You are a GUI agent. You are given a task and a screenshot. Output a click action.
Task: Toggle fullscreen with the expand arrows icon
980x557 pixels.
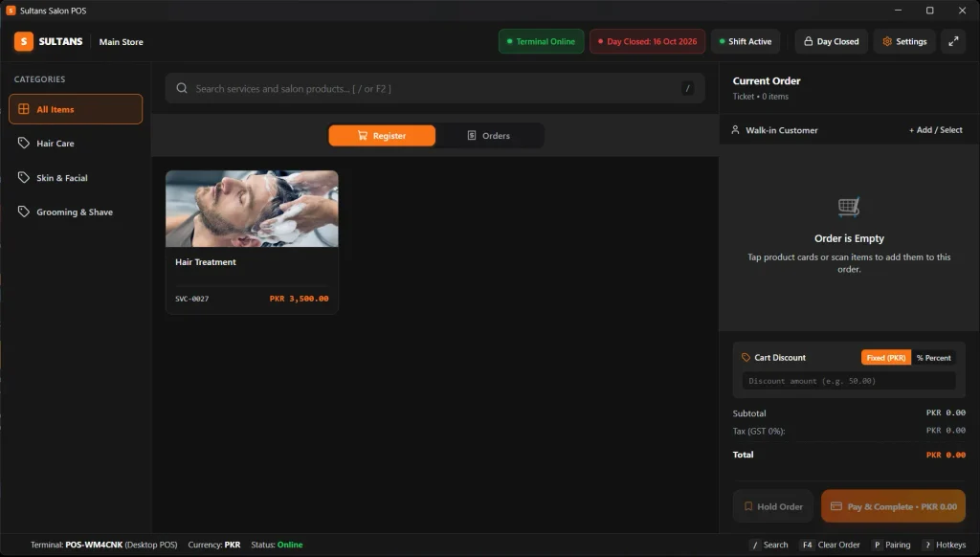pyautogui.click(x=953, y=41)
